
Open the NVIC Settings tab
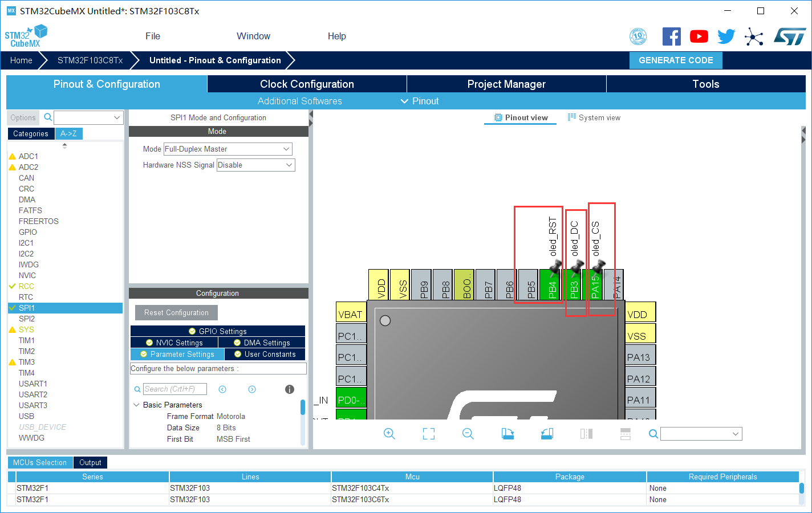[x=174, y=343]
